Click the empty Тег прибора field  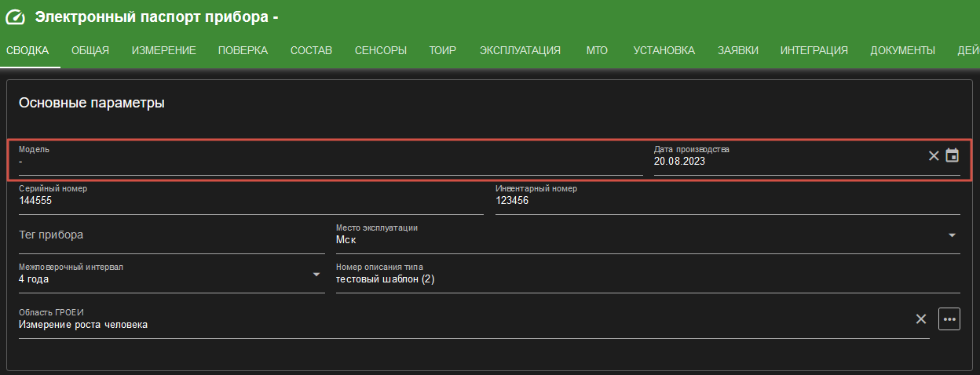click(172, 235)
